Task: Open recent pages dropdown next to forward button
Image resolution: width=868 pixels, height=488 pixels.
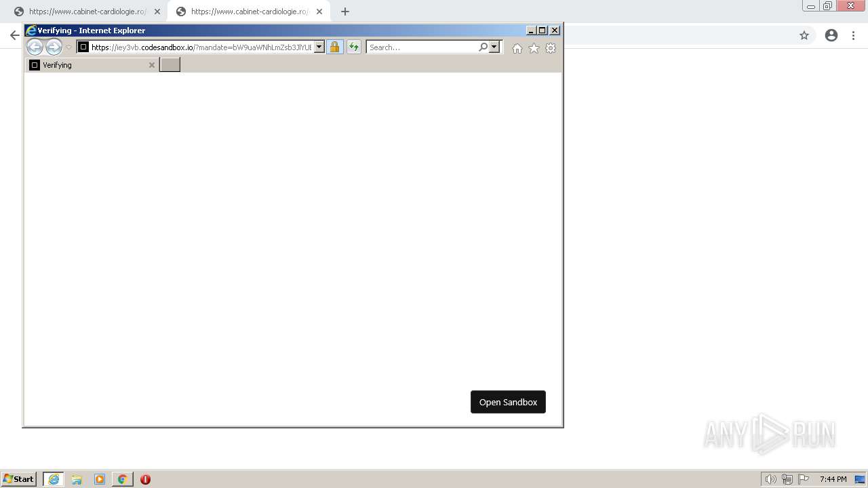Action: click(x=68, y=47)
